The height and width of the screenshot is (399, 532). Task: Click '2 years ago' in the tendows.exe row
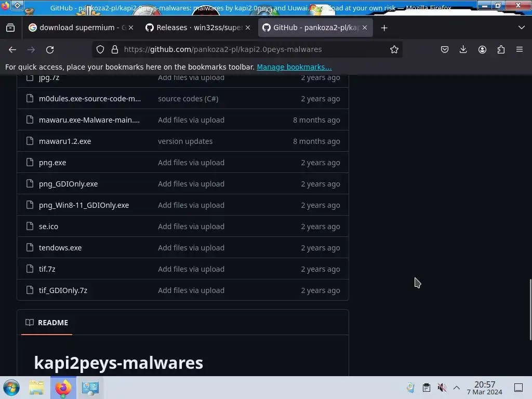click(x=320, y=248)
